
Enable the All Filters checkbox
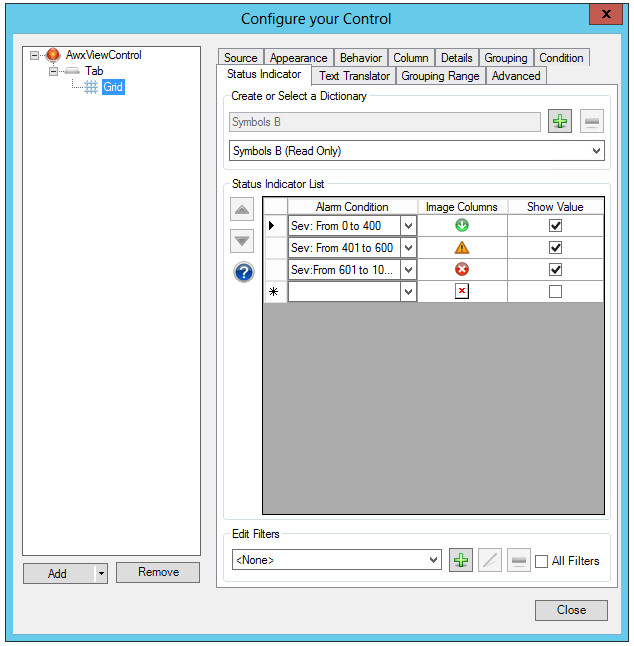(541, 561)
